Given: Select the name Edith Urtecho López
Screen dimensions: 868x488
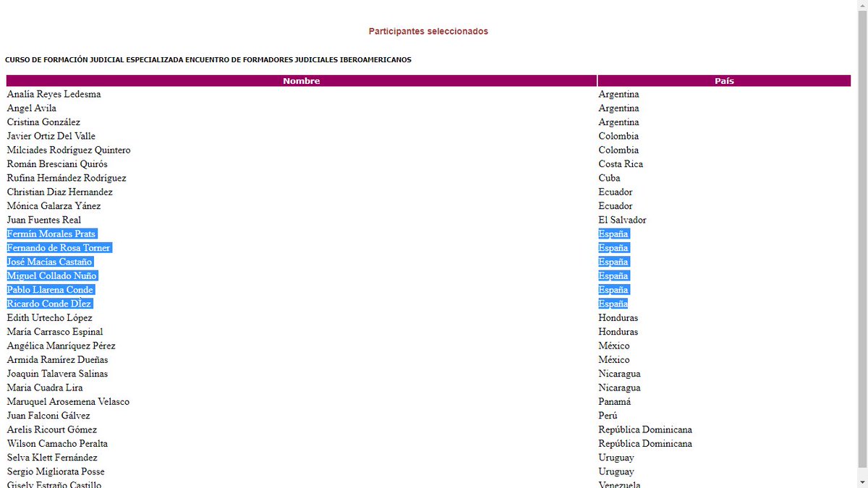Looking at the screenshot, I should [50, 318].
